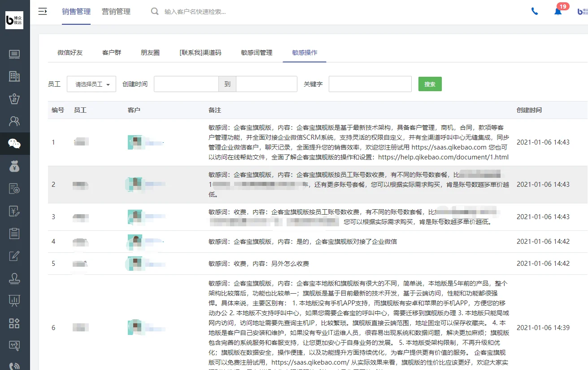The width and height of the screenshot is (588, 370).
Task: Select the 敏感操作 tab
Action: tap(305, 53)
